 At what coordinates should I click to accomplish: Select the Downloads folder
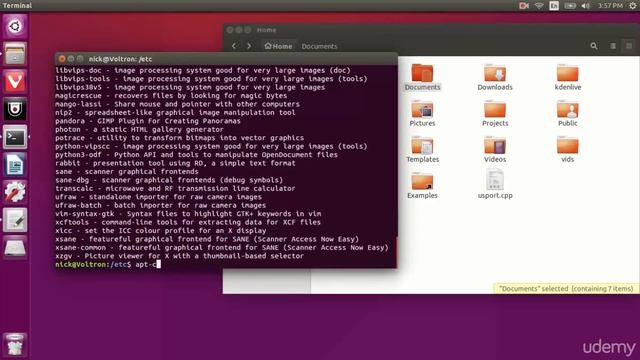pos(495,77)
